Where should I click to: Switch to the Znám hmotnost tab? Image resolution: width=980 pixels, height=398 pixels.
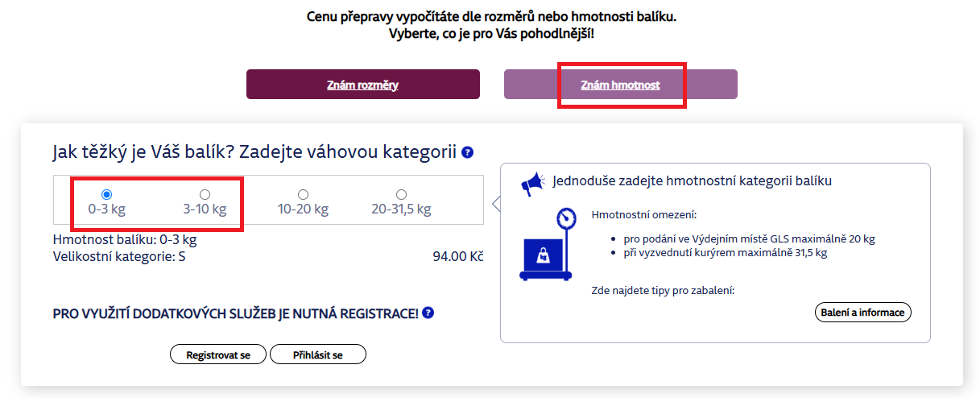click(620, 85)
